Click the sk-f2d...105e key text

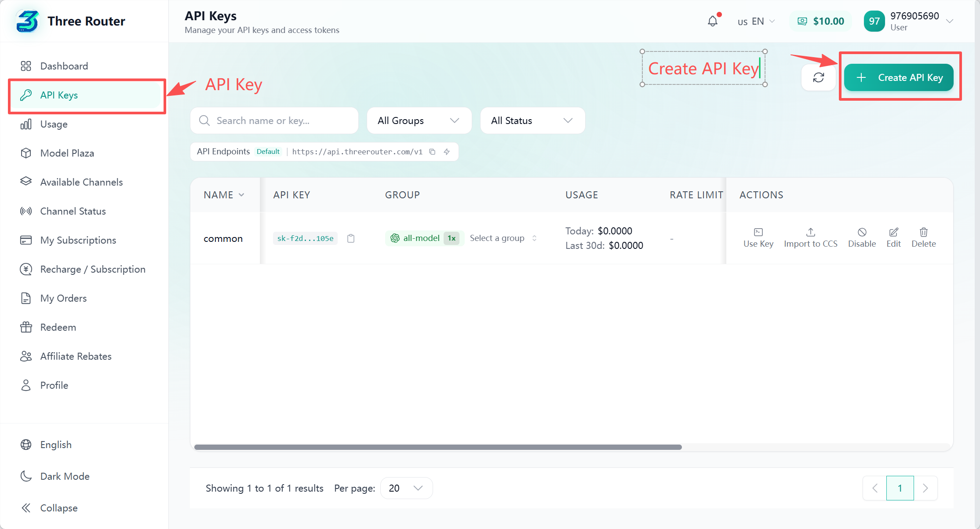(305, 238)
